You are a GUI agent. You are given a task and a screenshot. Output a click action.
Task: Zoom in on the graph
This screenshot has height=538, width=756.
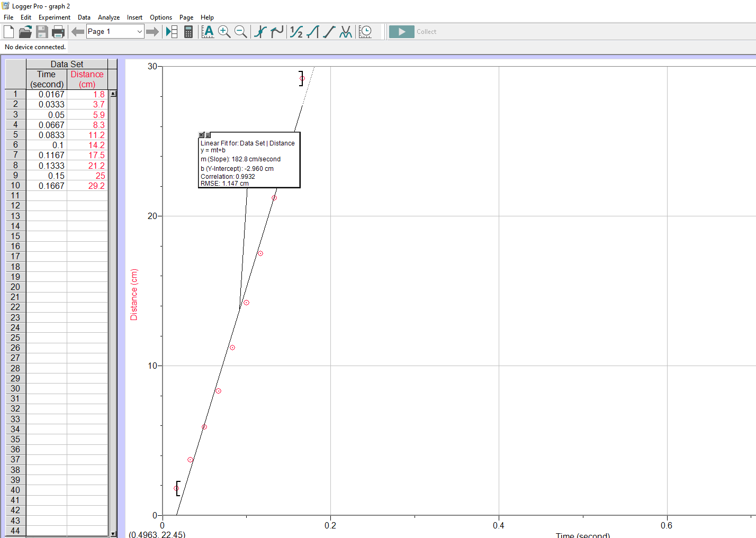(224, 32)
